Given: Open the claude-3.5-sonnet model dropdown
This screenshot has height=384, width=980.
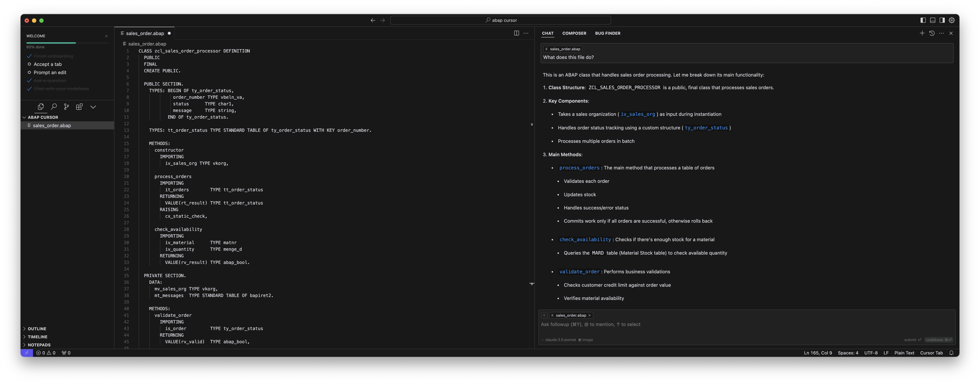Looking at the screenshot, I should click(x=558, y=340).
